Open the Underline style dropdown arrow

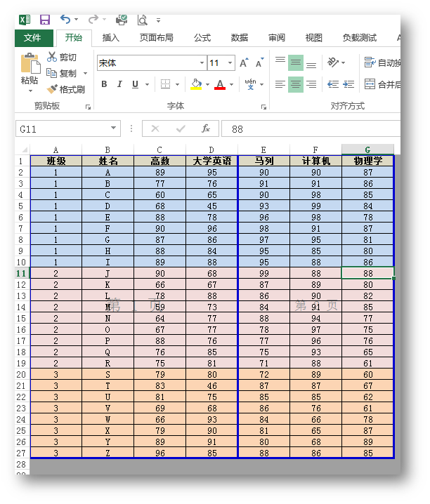[x=147, y=84]
